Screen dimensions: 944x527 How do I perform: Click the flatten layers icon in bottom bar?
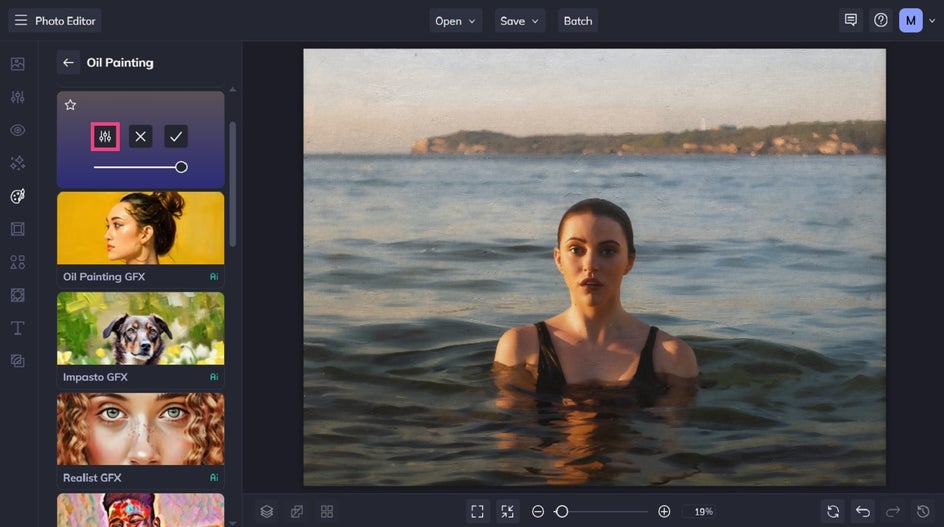[x=297, y=511]
